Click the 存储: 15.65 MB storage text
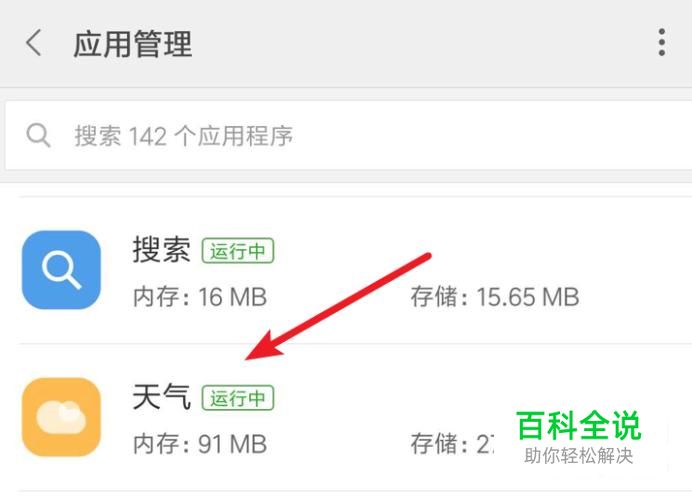The width and height of the screenshot is (692, 500). click(495, 297)
